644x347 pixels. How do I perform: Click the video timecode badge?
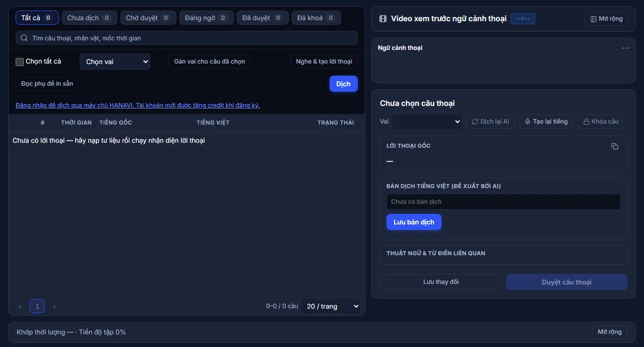pos(523,19)
